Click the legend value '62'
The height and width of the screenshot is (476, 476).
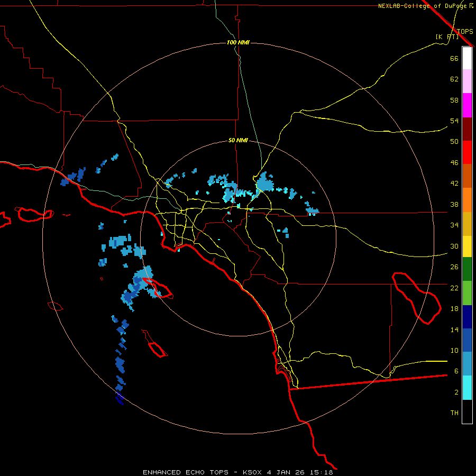[x=454, y=79]
